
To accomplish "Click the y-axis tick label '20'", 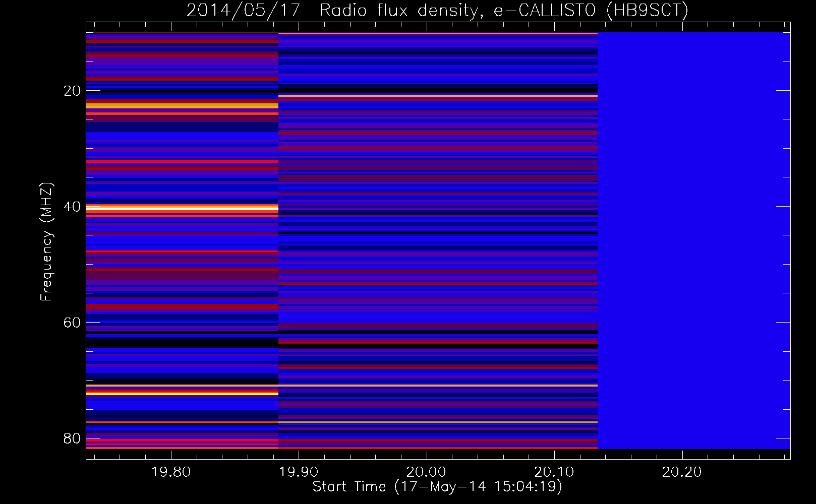I will (72, 91).
